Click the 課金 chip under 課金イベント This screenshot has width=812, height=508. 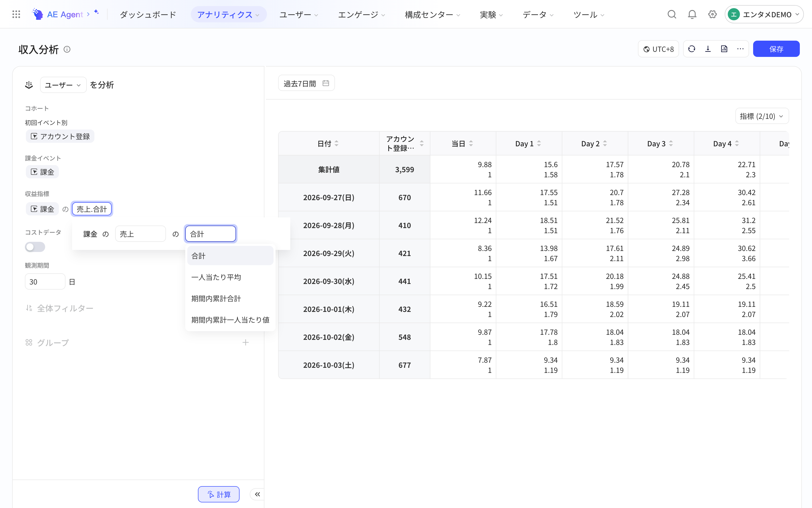[42, 172]
